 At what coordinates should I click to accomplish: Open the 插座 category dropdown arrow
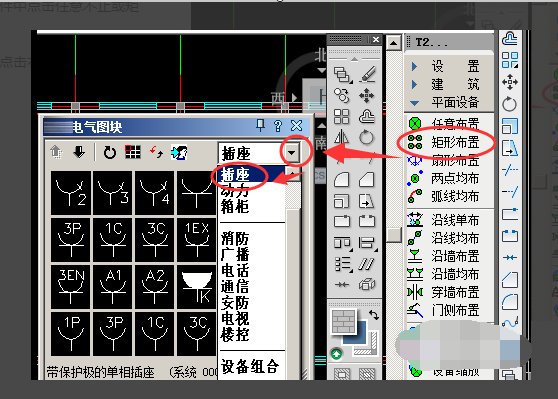coord(292,153)
